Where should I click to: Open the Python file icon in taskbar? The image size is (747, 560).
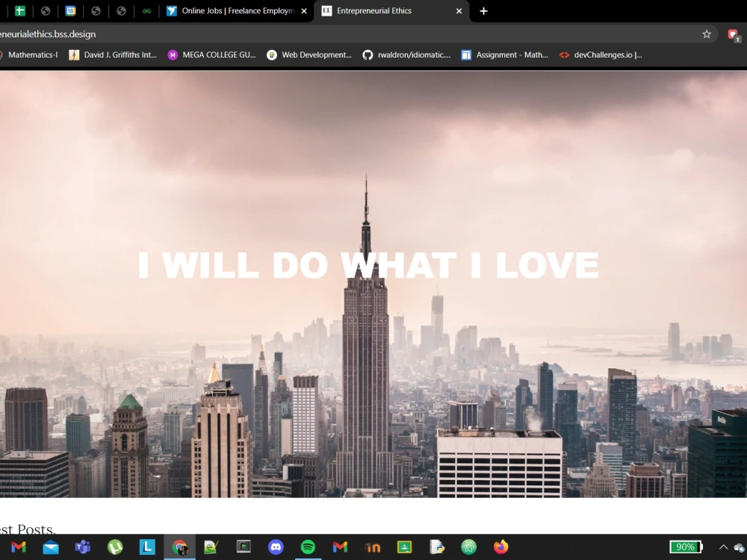[437, 547]
